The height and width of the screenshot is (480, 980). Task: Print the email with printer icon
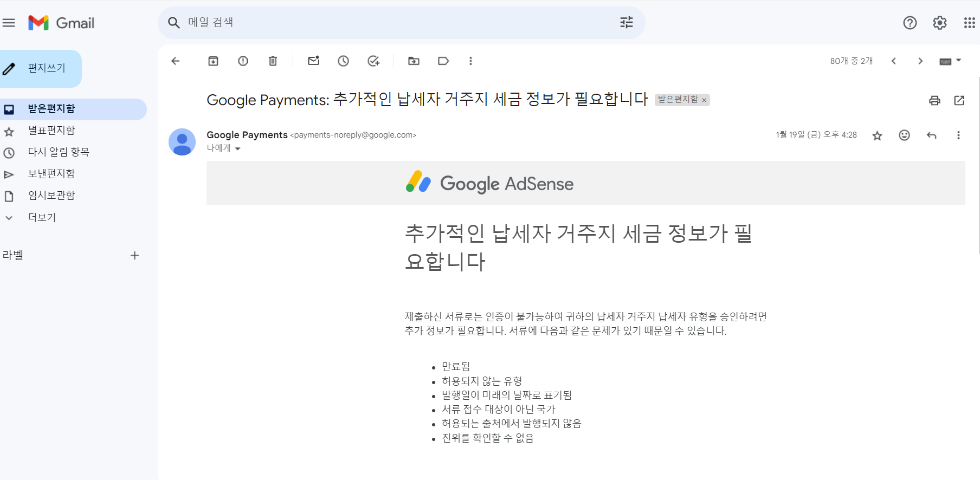pyautogui.click(x=934, y=100)
